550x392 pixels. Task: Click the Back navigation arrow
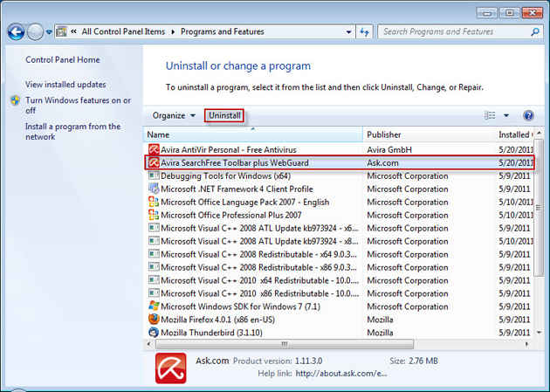[x=16, y=32]
